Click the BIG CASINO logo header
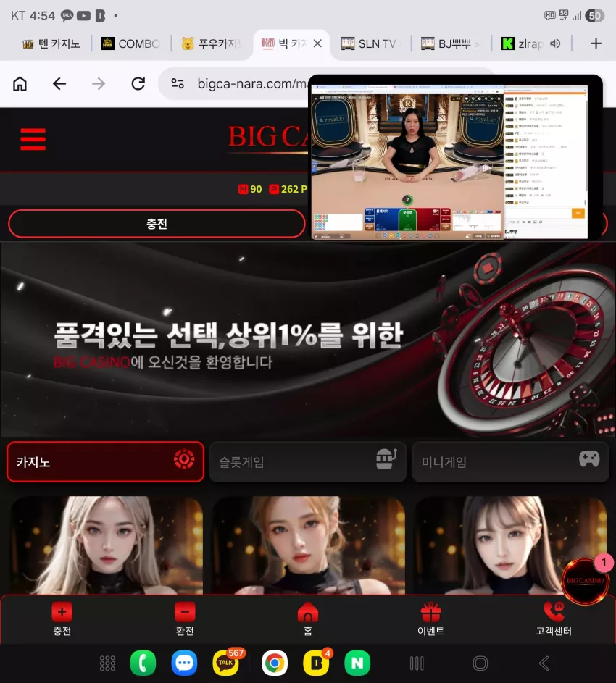616x683 pixels. (x=269, y=138)
